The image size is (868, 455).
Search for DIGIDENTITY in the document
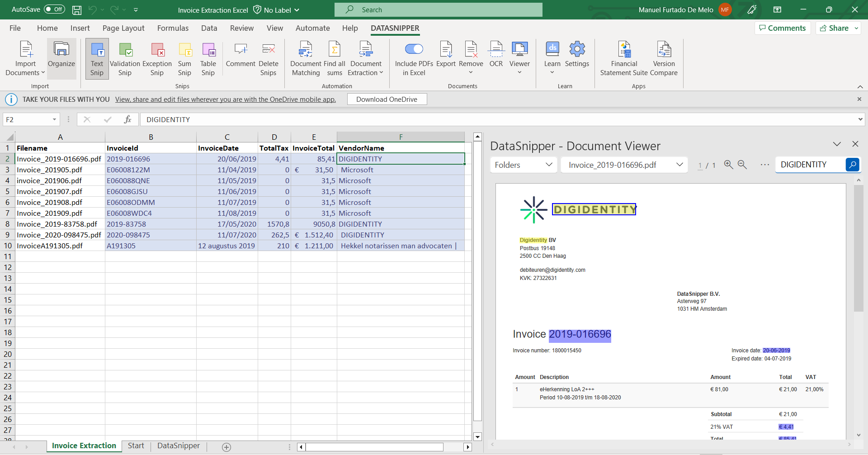[852, 165]
